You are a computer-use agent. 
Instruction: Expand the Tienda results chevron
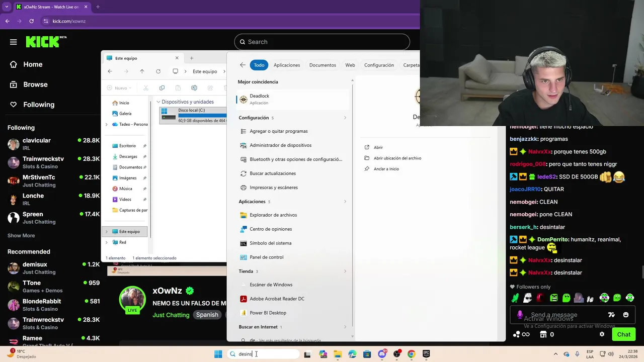(345, 271)
